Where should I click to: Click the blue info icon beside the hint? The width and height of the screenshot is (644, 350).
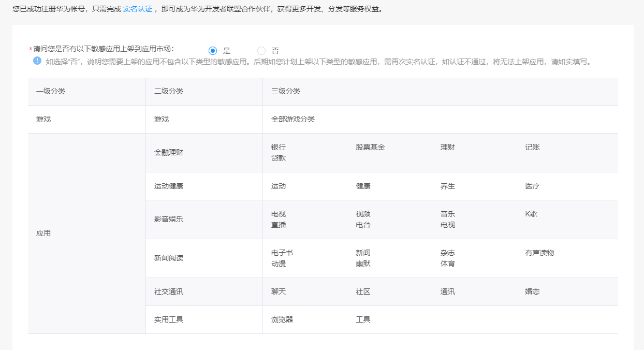37,61
